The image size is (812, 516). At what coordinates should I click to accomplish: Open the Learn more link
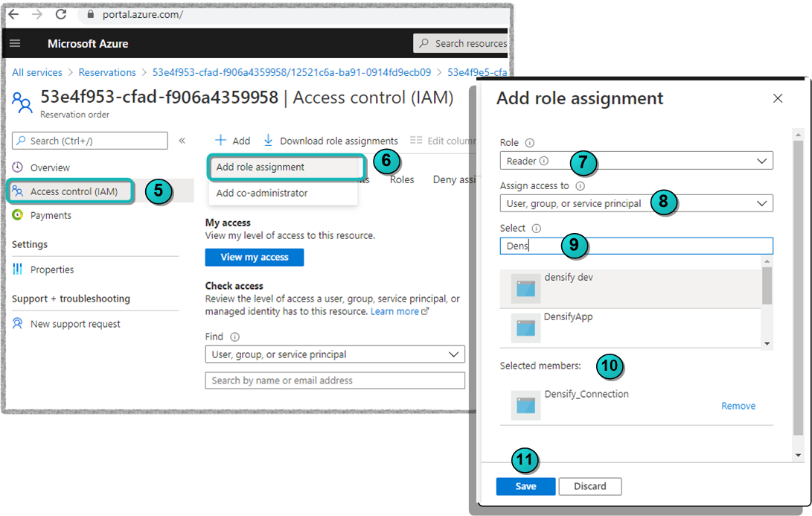399,311
